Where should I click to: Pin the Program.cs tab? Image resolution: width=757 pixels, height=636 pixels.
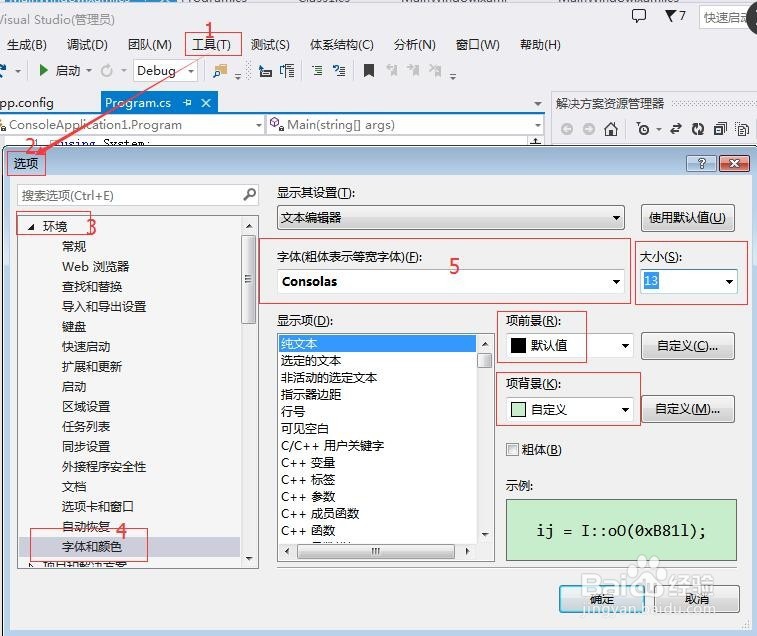(187, 102)
